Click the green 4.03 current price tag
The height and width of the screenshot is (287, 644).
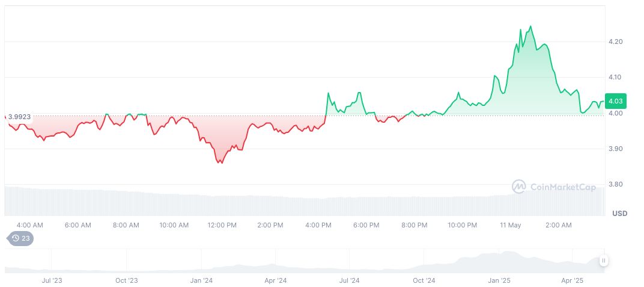[x=617, y=101]
